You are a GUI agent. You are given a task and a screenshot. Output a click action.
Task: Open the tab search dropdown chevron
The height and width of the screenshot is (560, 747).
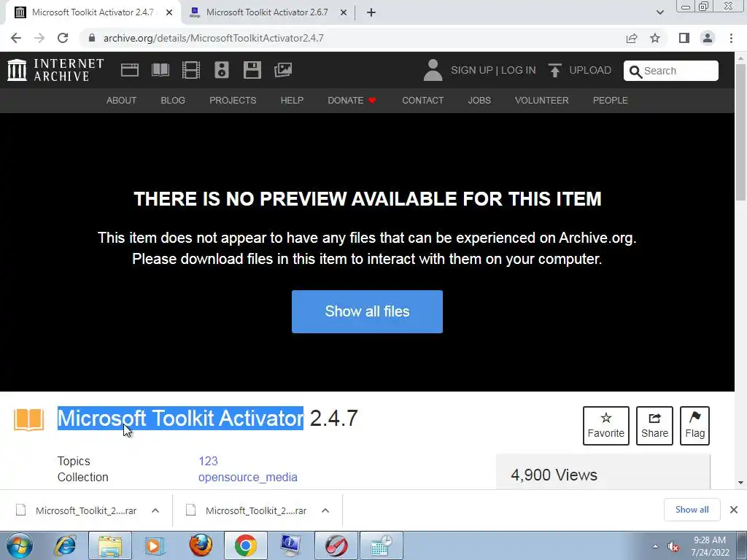click(x=659, y=12)
